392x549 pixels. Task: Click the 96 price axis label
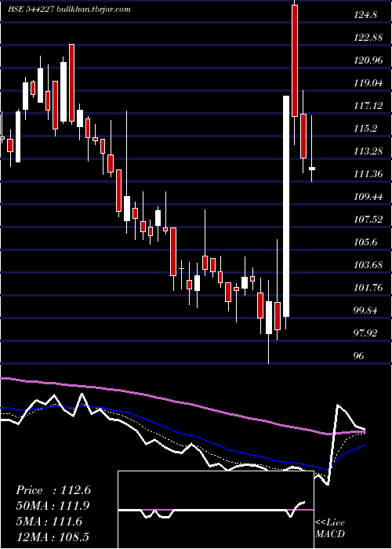pyautogui.click(x=359, y=356)
